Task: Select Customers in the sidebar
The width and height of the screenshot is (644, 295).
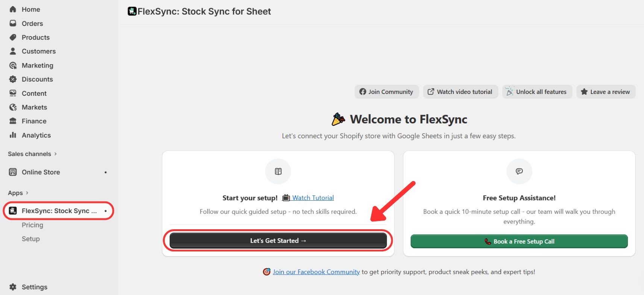Action: pyautogui.click(x=38, y=51)
